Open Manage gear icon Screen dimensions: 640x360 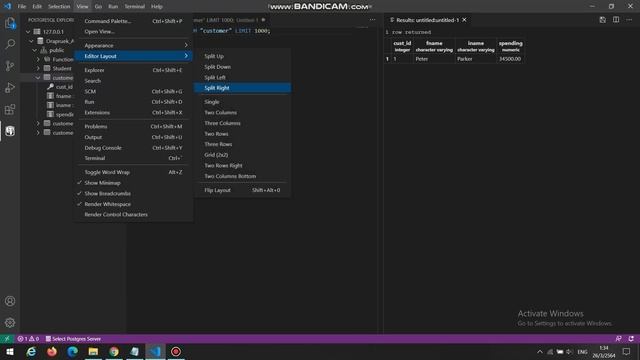(x=10, y=323)
